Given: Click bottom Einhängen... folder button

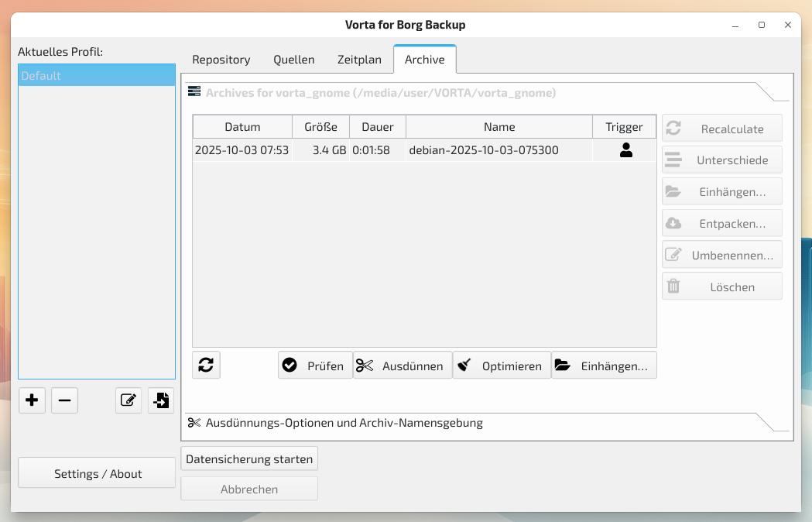Looking at the screenshot, I should [x=604, y=366].
